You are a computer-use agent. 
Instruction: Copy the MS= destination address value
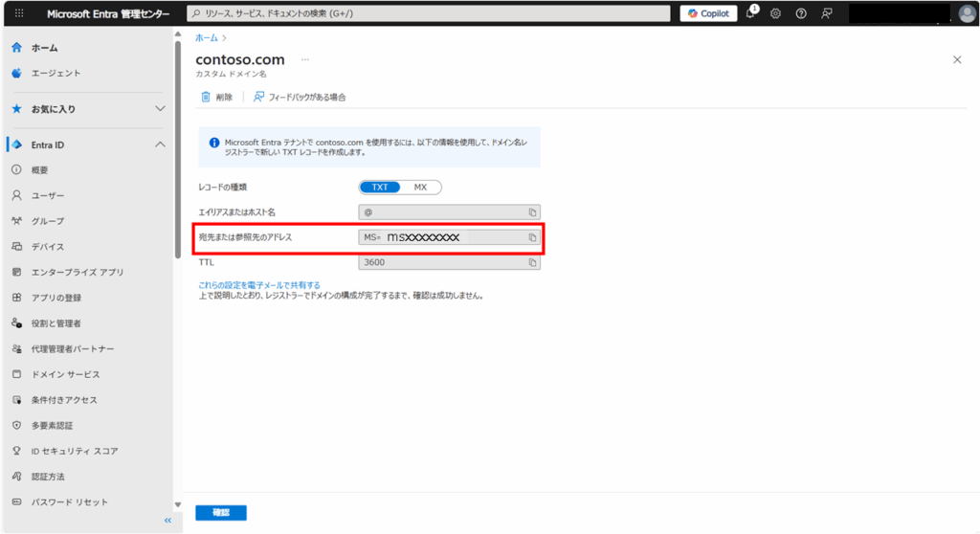click(x=533, y=237)
